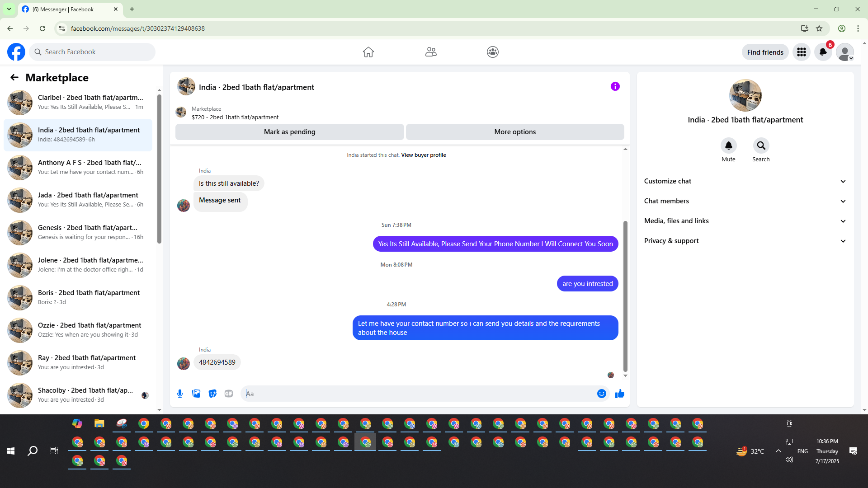The image size is (868, 488).
Task: Open File Explorer from the taskbar
Action: point(99,424)
